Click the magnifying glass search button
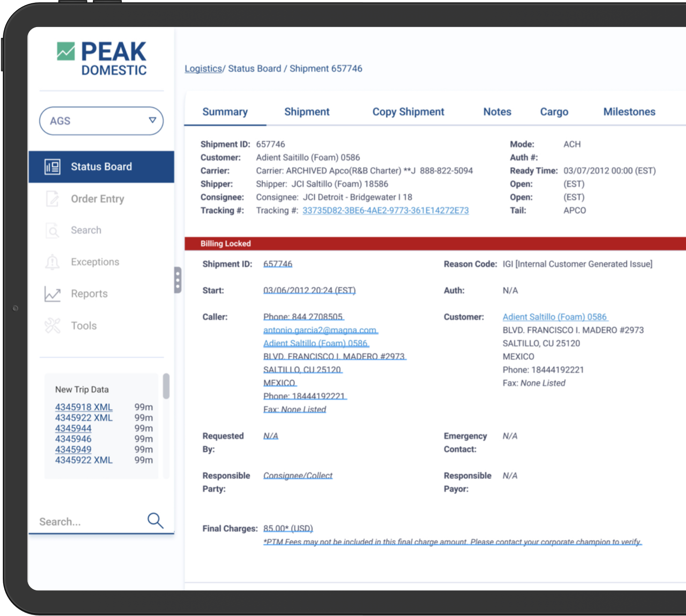686x616 pixels. click(155, 520)
